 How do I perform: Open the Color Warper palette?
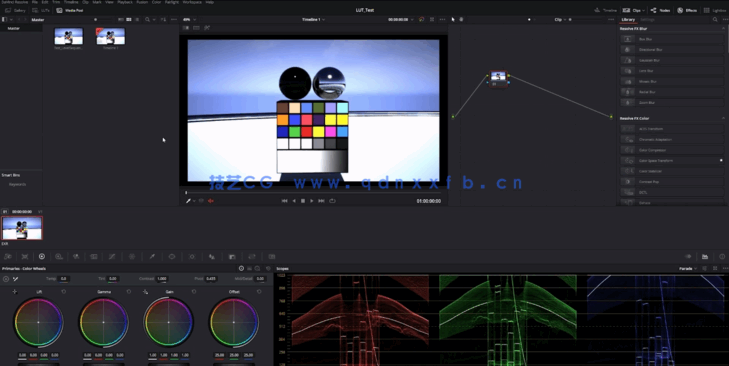[x=132, y=256]
